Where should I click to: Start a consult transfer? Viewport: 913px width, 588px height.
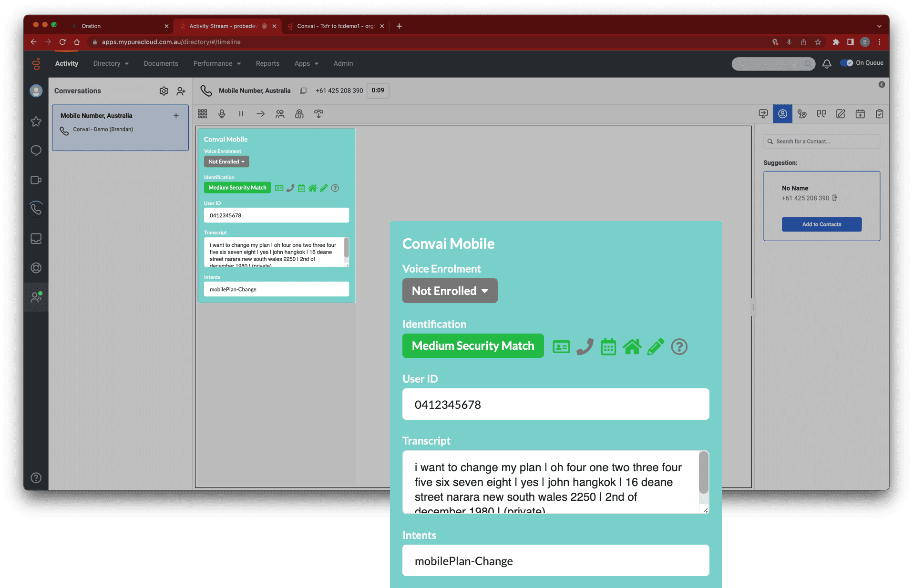[280, 114]
